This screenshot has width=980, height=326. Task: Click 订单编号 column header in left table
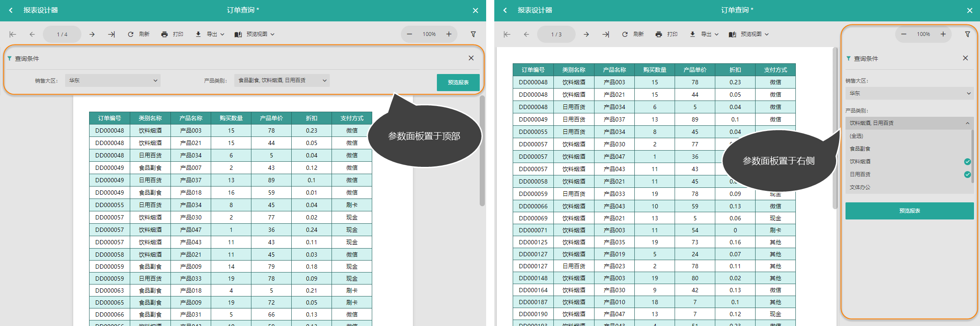tap(110, 118)
